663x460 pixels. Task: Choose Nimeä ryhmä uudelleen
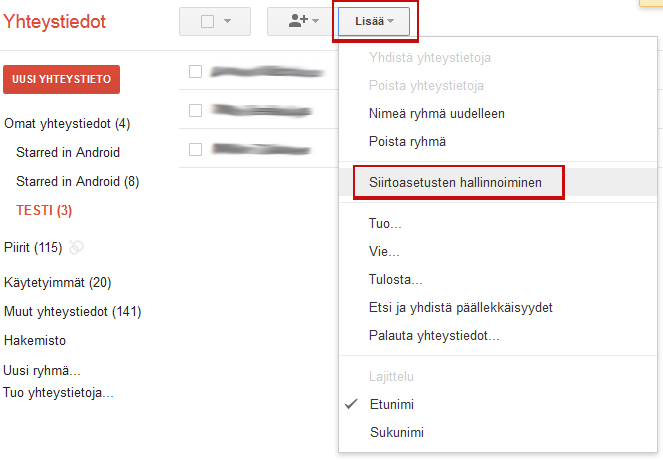[x=436, y=113]
